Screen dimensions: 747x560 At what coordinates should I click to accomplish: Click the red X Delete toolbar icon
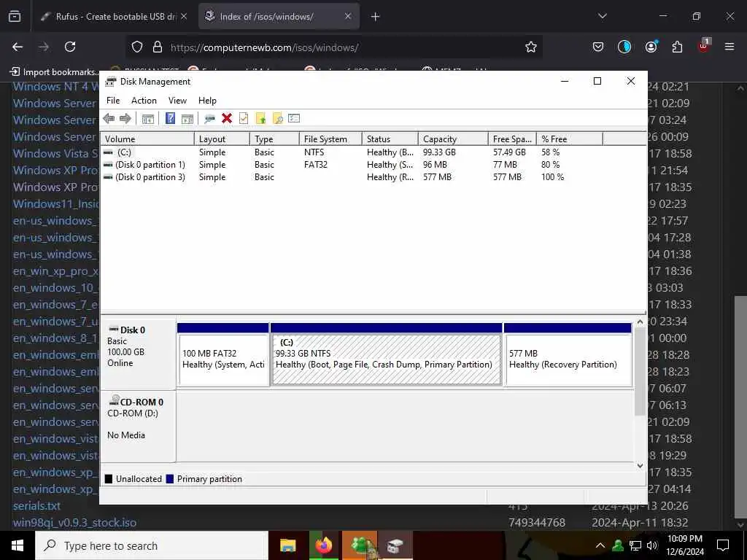pos(227,119)
